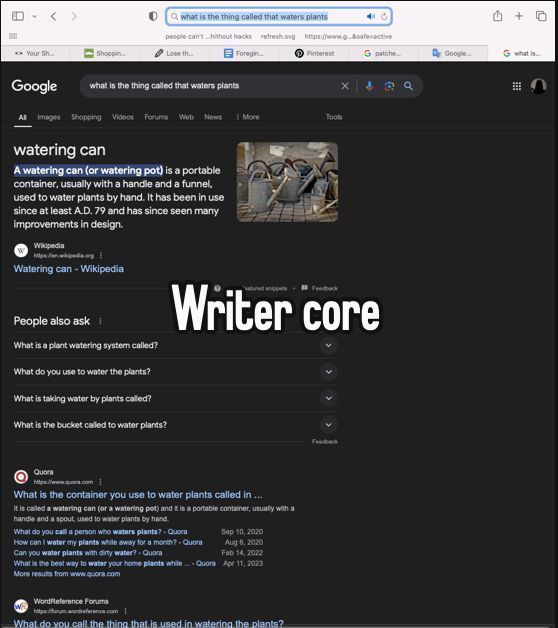Open the watering cans thumbnail image
The image size is (558, 628).
point(287,182)
